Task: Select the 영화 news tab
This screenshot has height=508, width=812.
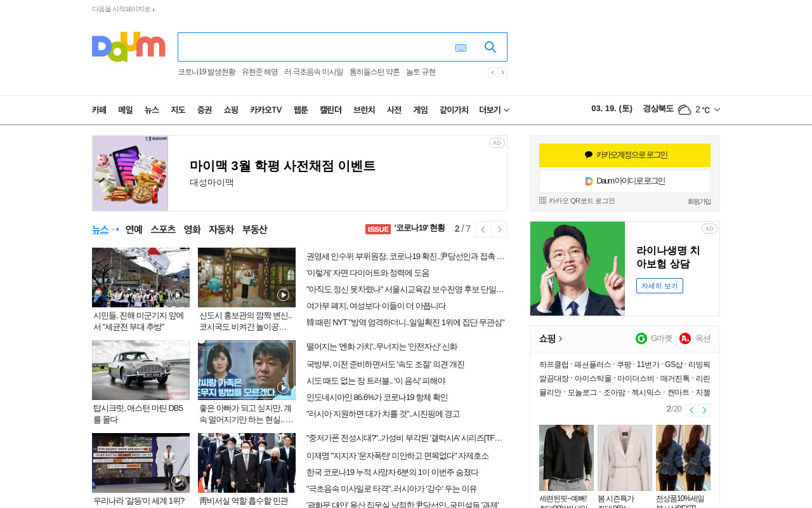Action: 192,229
